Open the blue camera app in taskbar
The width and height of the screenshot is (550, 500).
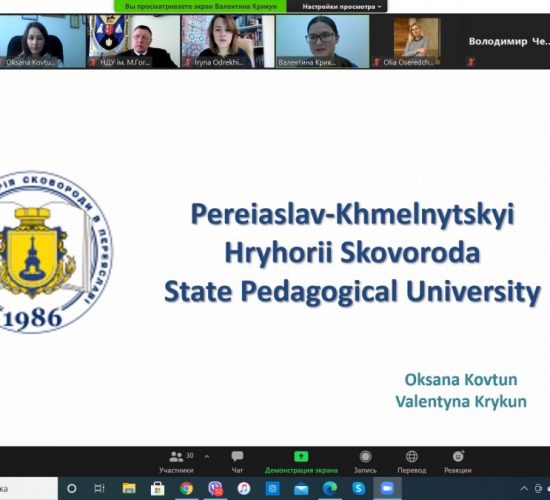pyautogui.click(x=273, y=488)
